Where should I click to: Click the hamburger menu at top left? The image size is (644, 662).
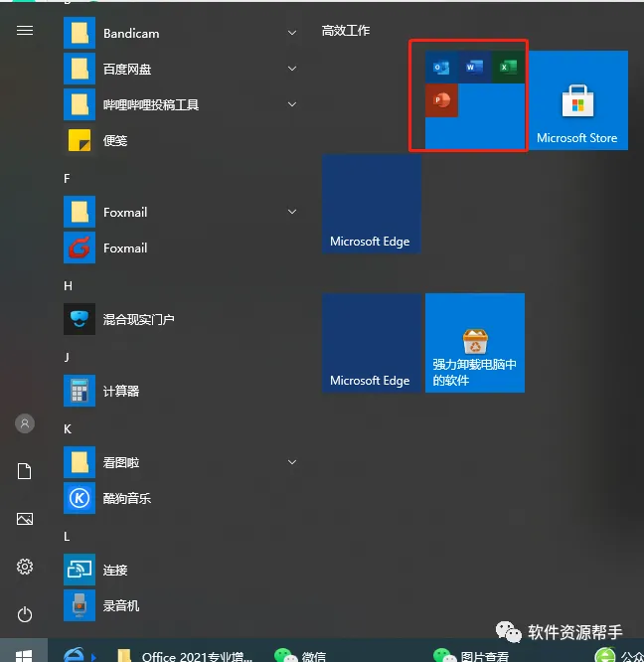(x=25, y=31)
